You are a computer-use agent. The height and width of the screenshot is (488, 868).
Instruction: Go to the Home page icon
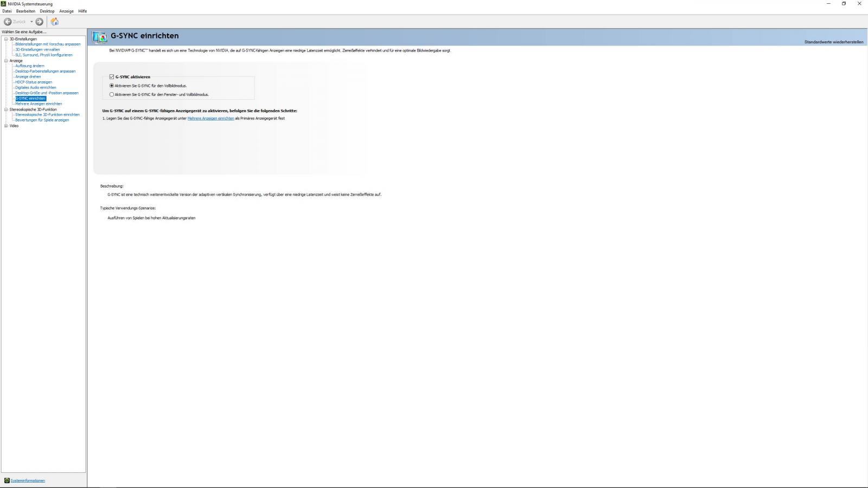[54, 22]
